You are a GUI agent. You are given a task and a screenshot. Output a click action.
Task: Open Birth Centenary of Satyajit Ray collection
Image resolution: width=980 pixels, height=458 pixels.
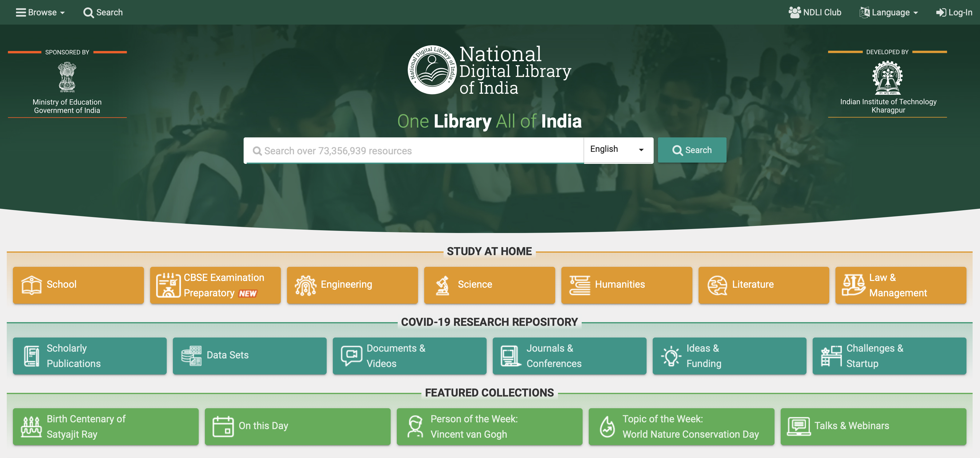point(106,426)
